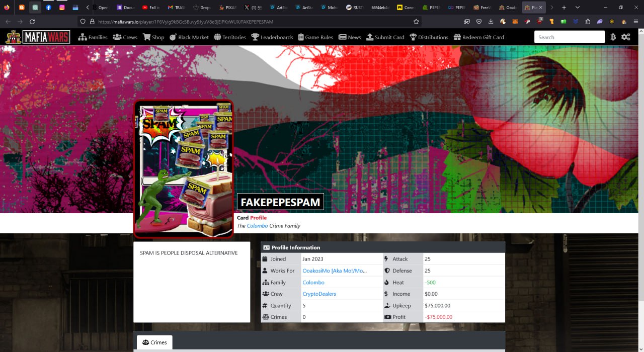
Task: Go back in browser history
Action: click(8, 22)
